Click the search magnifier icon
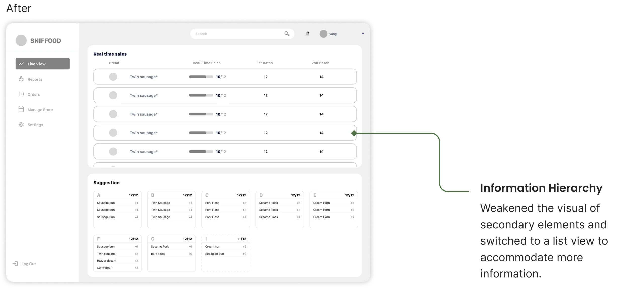 [287, 34]
